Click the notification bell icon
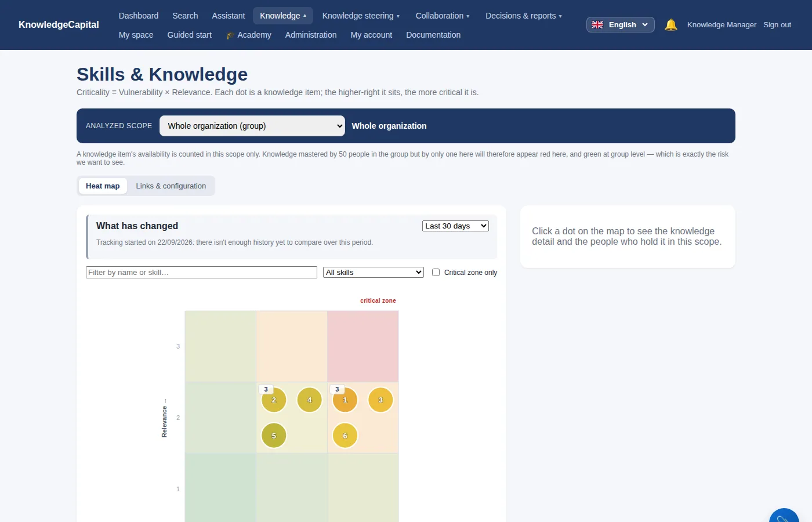The width and height of the screenshot is (812, 522). pos(671,24)
